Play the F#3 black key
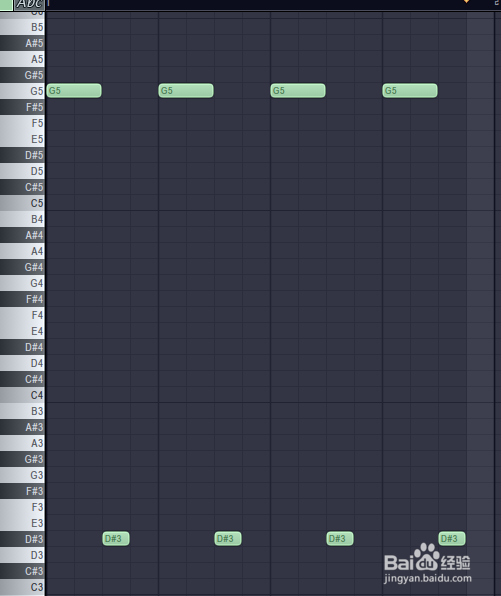501x596 pixels. click(22, 491)
